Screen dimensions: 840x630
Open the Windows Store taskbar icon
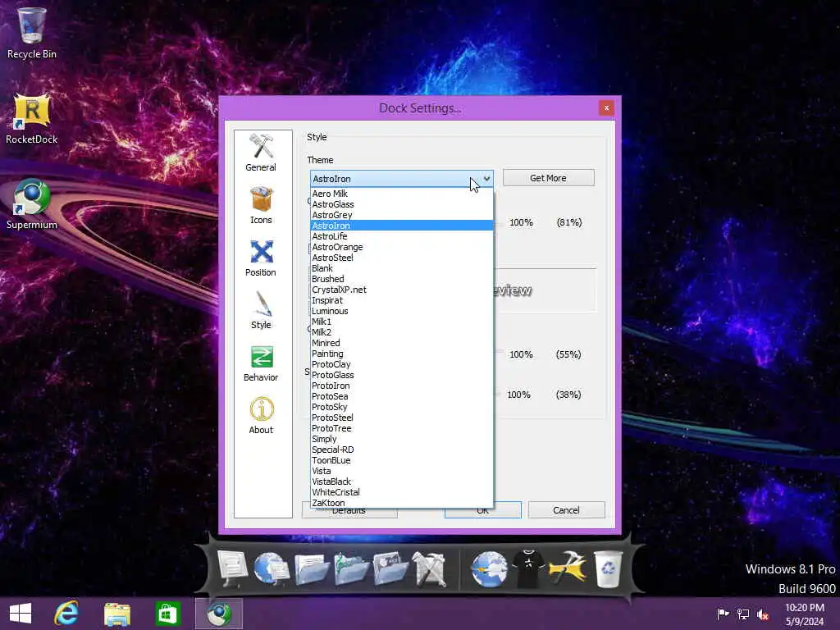pyautogui.click(x=167, y=614)
